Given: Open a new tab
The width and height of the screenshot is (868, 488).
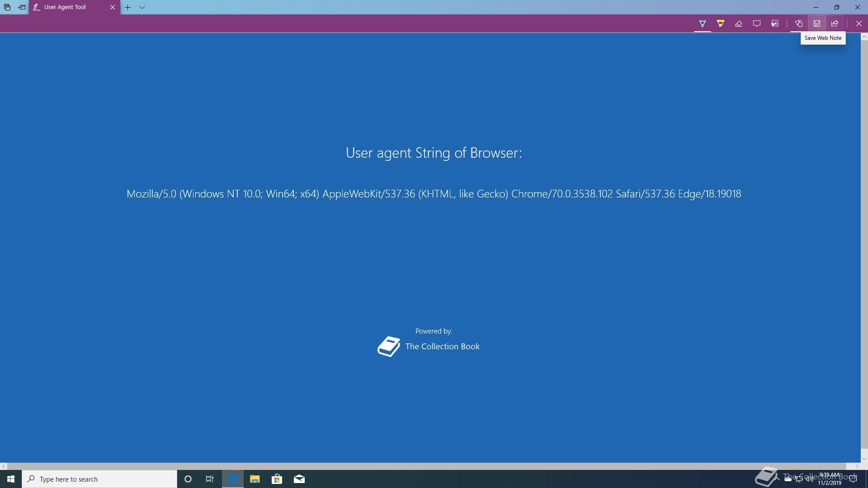Looking at the screenshot, I should click(128, 7).
